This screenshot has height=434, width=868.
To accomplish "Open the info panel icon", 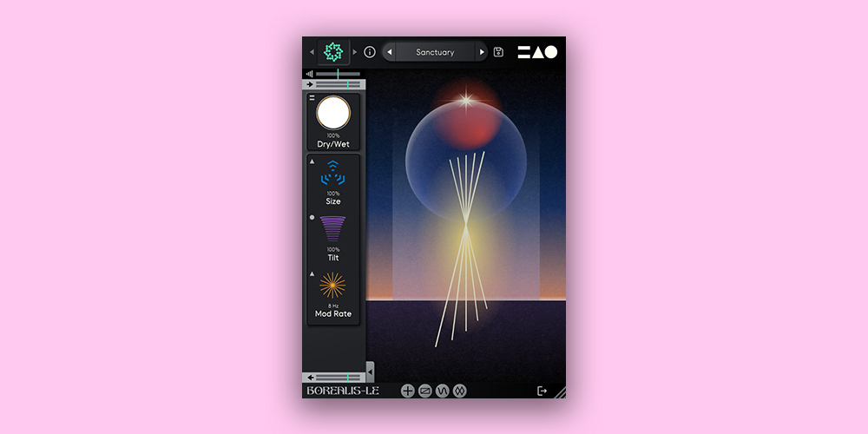I will [369, 52].
